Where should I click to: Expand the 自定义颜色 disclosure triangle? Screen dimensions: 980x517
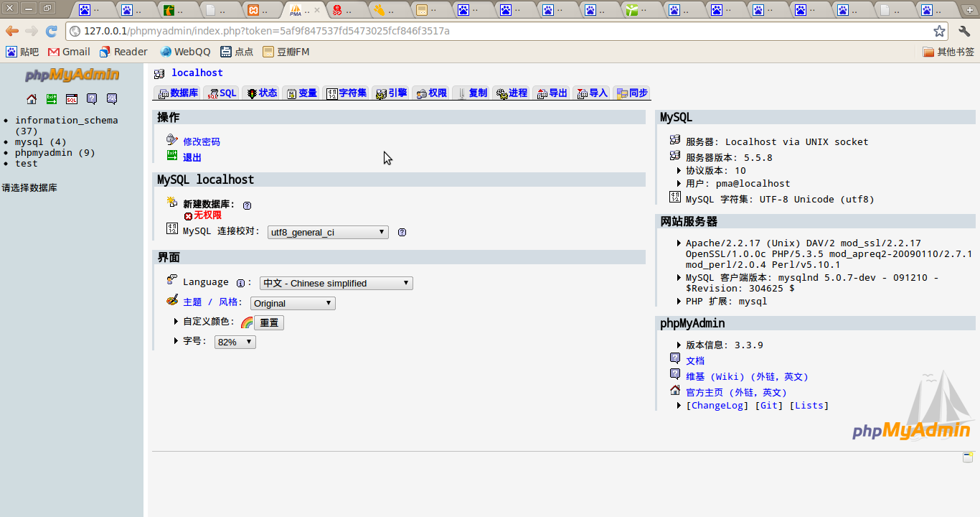pos(176,321)
